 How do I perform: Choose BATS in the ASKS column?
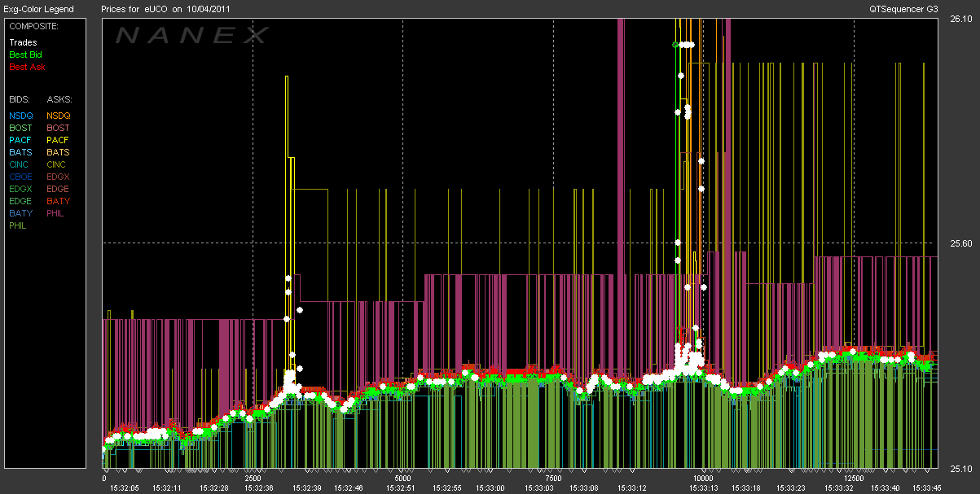tap(58, 152)
